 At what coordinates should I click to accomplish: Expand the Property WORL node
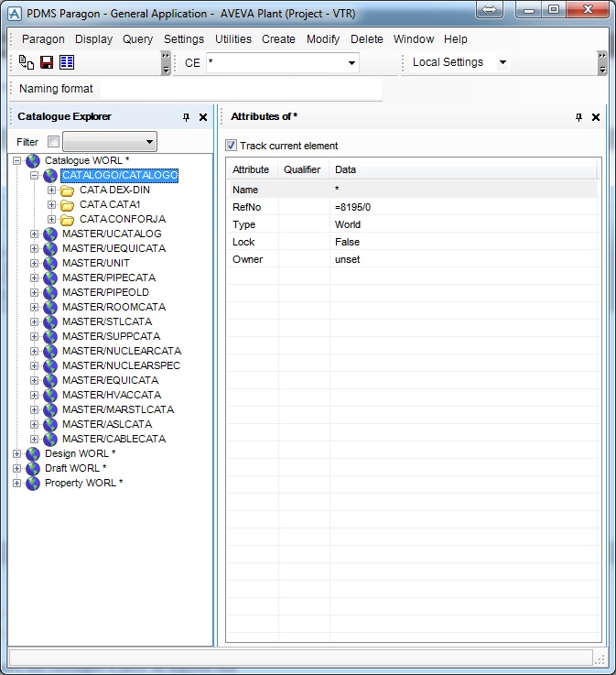[16, 484]
